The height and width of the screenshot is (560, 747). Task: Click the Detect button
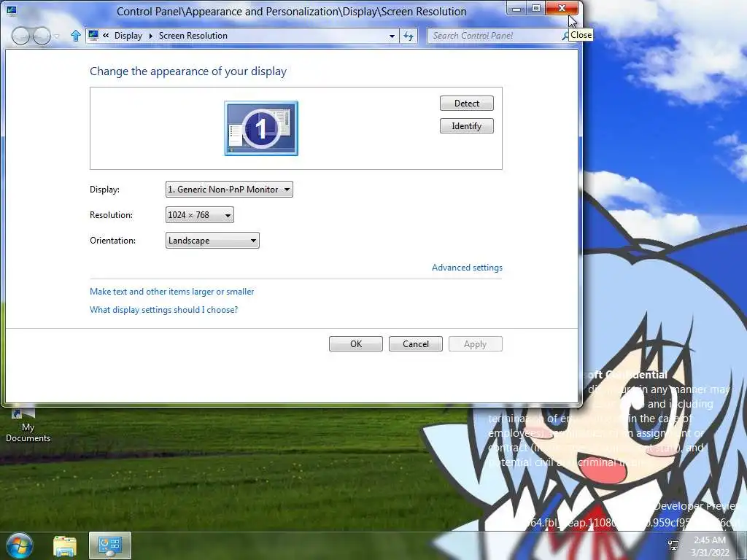click(466, 104)
